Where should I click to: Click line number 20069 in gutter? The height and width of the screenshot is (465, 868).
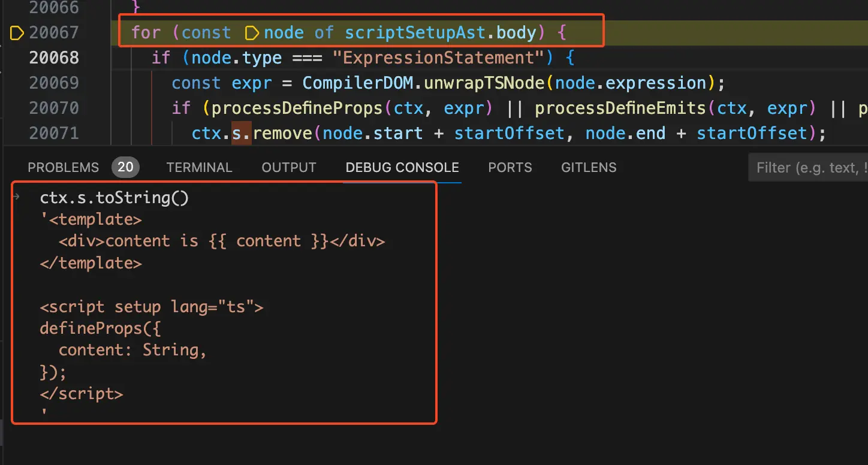click(54, 83)
